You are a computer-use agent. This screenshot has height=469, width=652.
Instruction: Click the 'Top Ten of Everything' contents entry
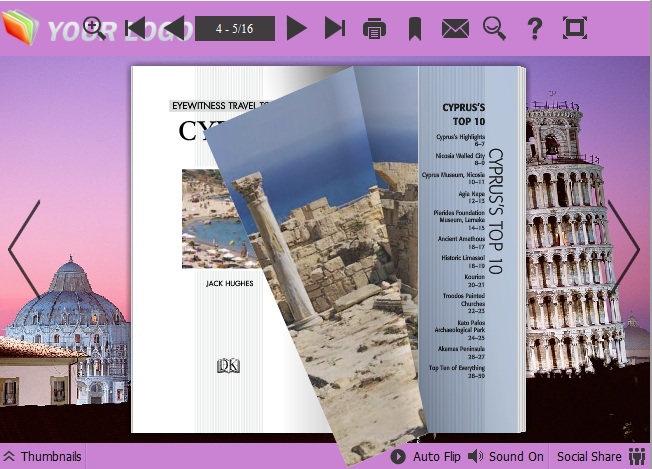(457, 372)
